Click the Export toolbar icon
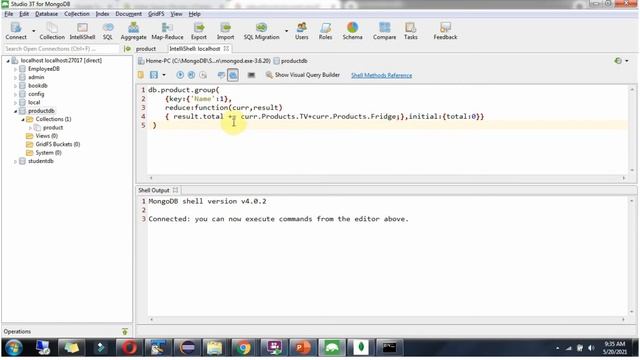Image resolution: width=640 pixels, height=360 pixels. [199, 31]
